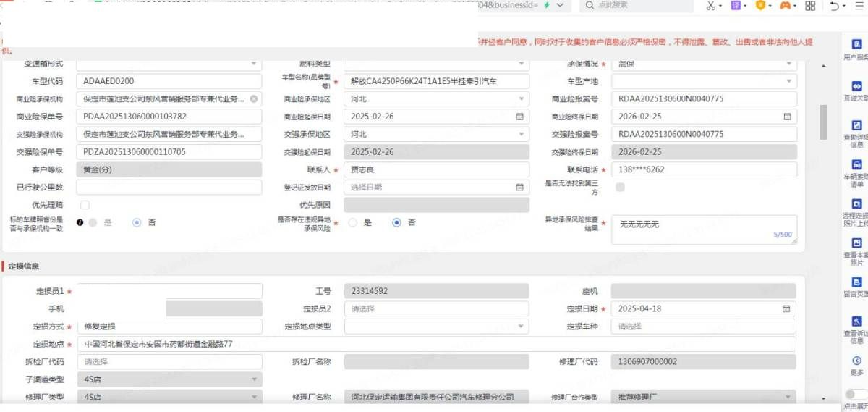Select 否 for 标的车牌照省份是否与承保机构一致

137,223
